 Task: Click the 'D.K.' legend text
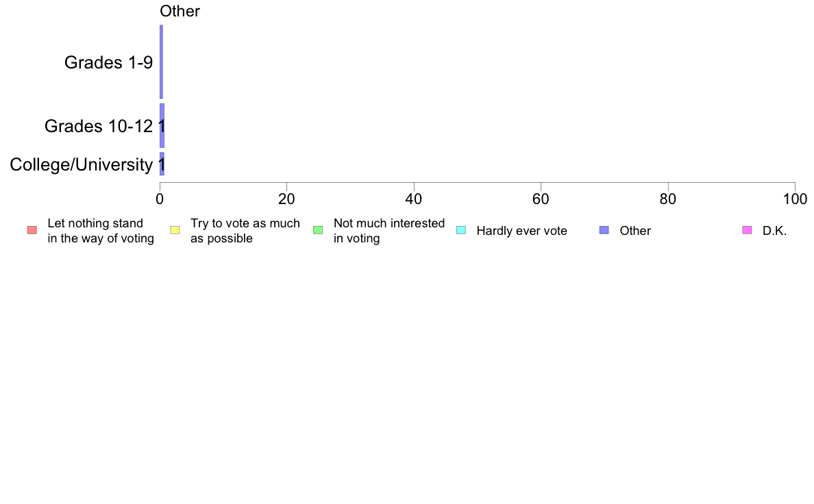[x=774, y=231]
